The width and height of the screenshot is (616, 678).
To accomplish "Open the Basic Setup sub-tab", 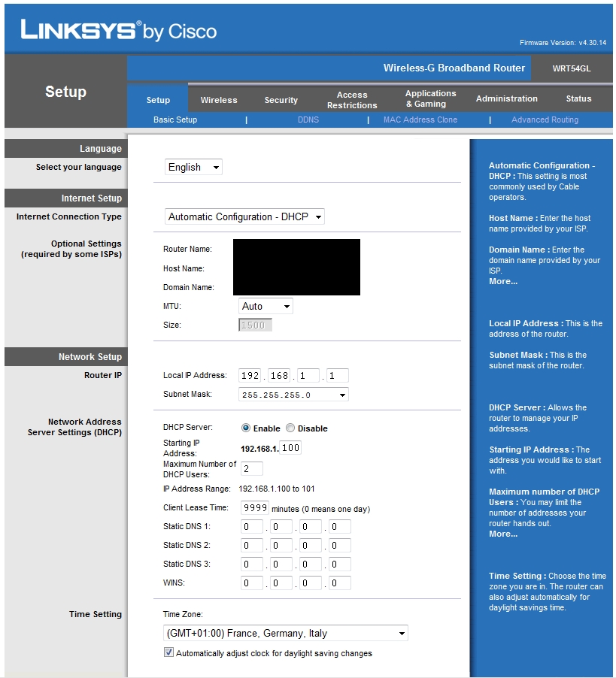I will tap(175, 120).
